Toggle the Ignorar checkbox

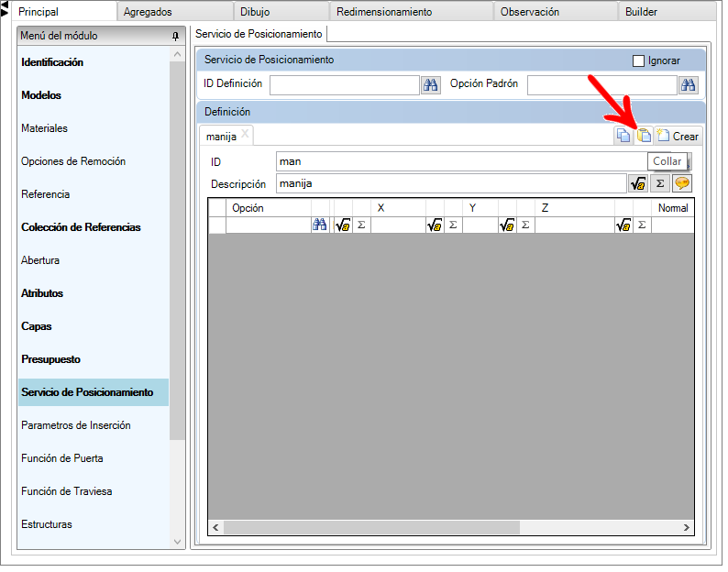tap(638, 60)
